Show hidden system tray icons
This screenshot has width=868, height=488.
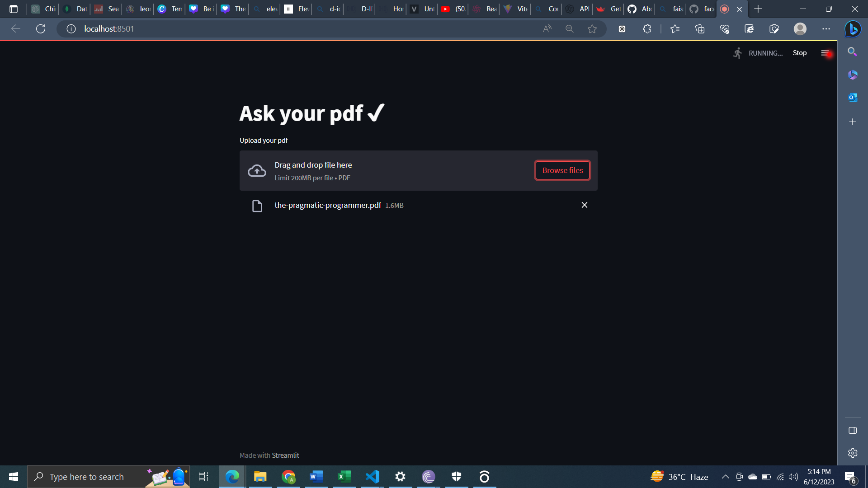coord(725,477)
